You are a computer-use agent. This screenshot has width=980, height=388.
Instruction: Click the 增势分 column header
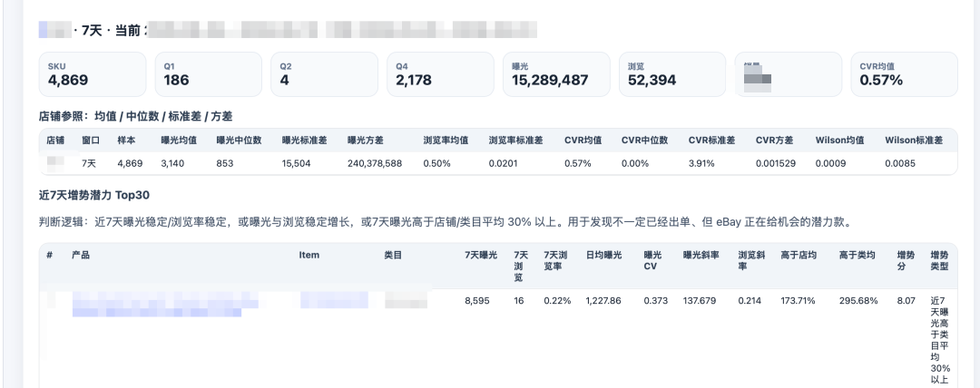click(x=906, y=260)
